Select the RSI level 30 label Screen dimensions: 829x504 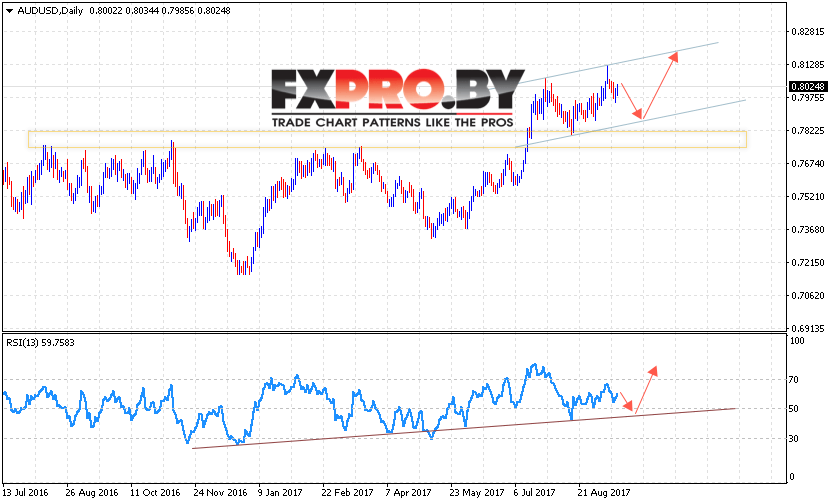794,438
